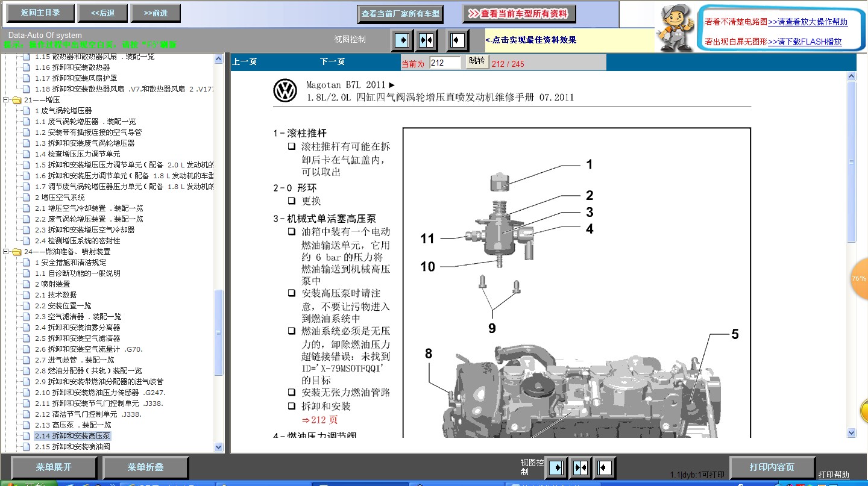Click the orange 76% floating bubble
The width and height of the screenshot is (868, 486).
pyautogui.click(x=859, y=279)
